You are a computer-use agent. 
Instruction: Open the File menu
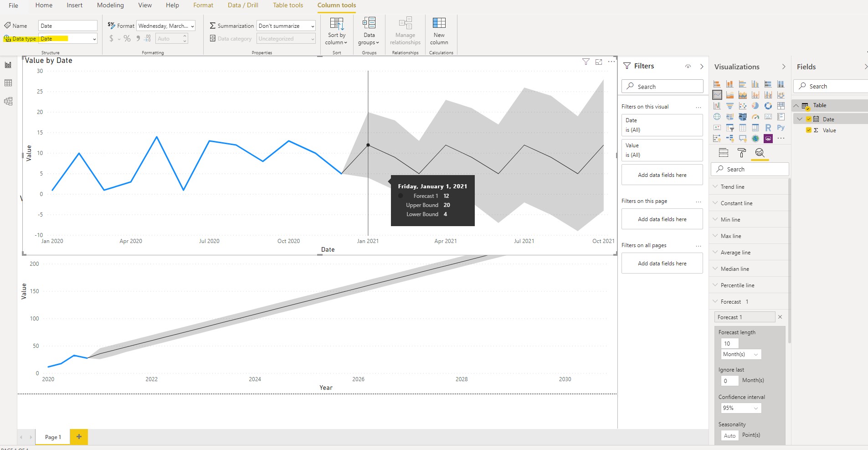tap(13, 5)
